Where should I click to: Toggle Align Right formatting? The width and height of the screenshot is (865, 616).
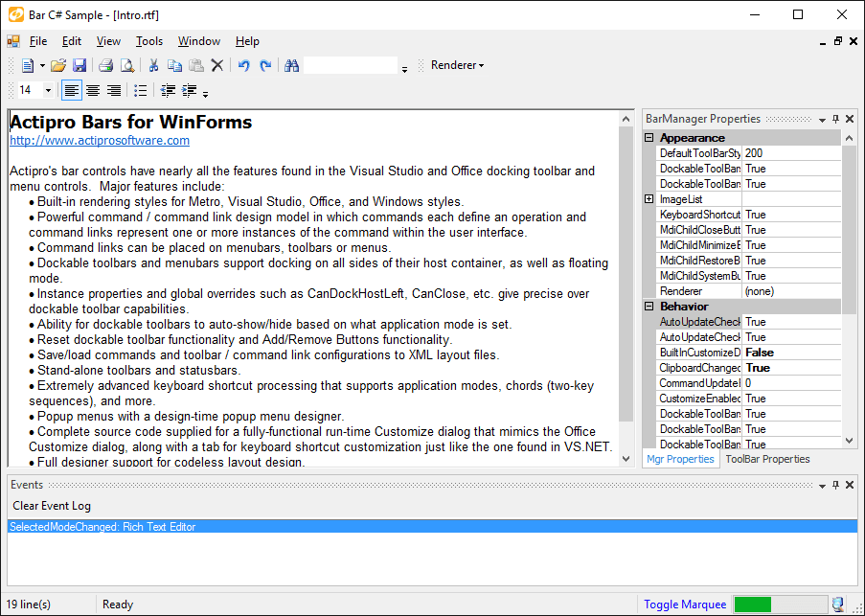coord(114,90)
